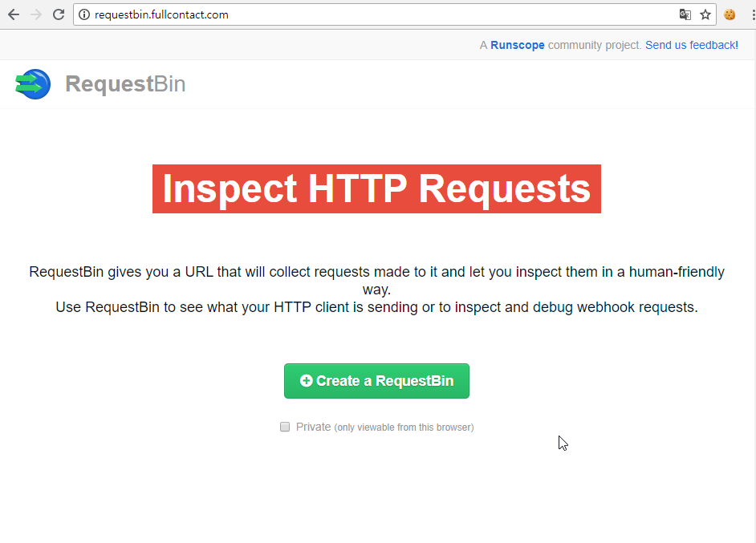Image resolution: width=756 pixels, height=543 pixels.
Task: Click the Inspect HTTP Requests heading
Action: click(x=376, y=189)
